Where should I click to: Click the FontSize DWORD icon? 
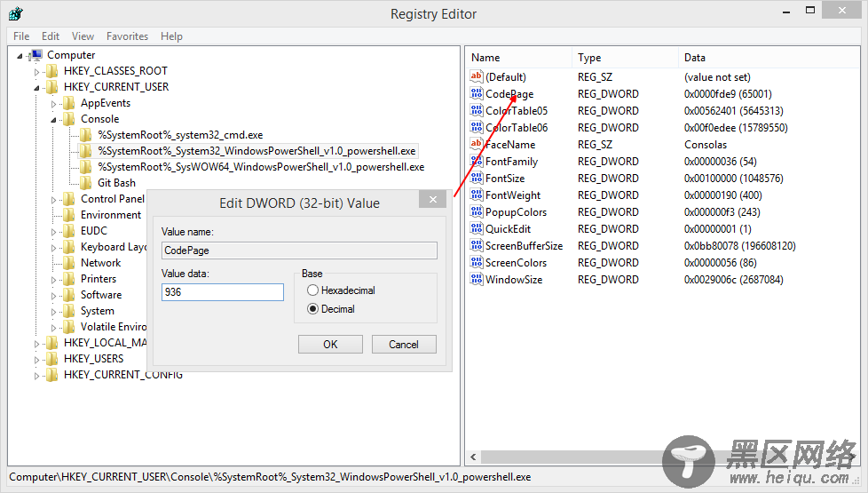(x=476, y=178)
